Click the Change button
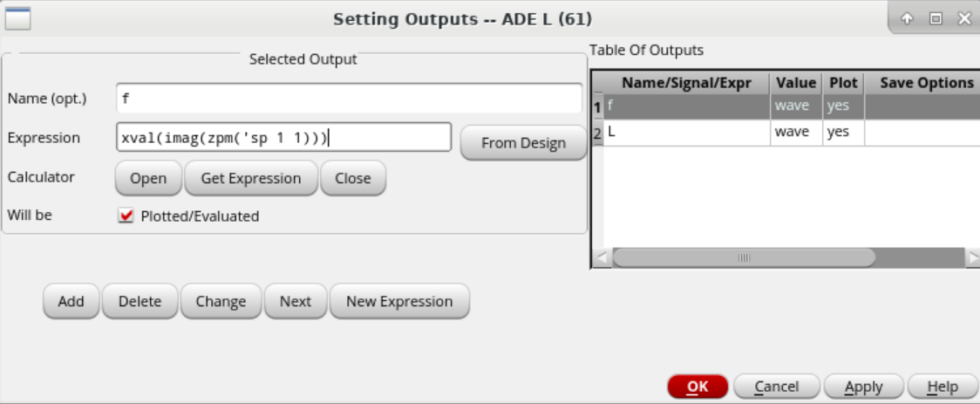 click(x=221, y=301)
